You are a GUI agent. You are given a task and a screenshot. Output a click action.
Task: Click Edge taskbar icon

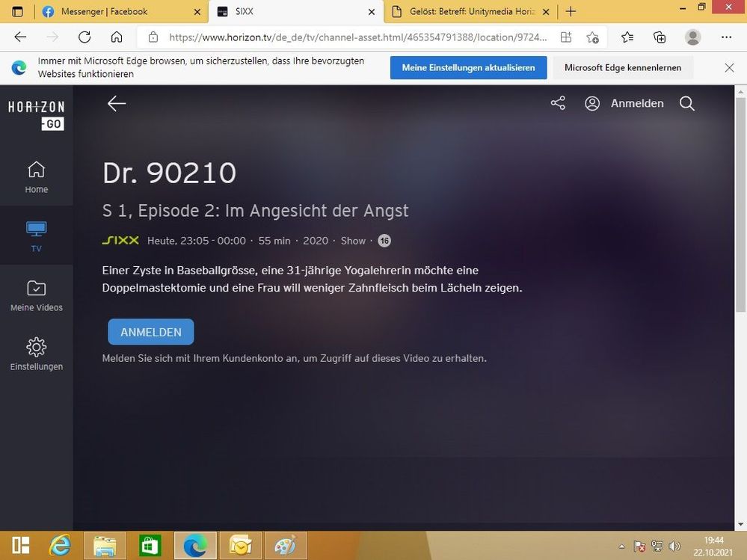point(195,546)
